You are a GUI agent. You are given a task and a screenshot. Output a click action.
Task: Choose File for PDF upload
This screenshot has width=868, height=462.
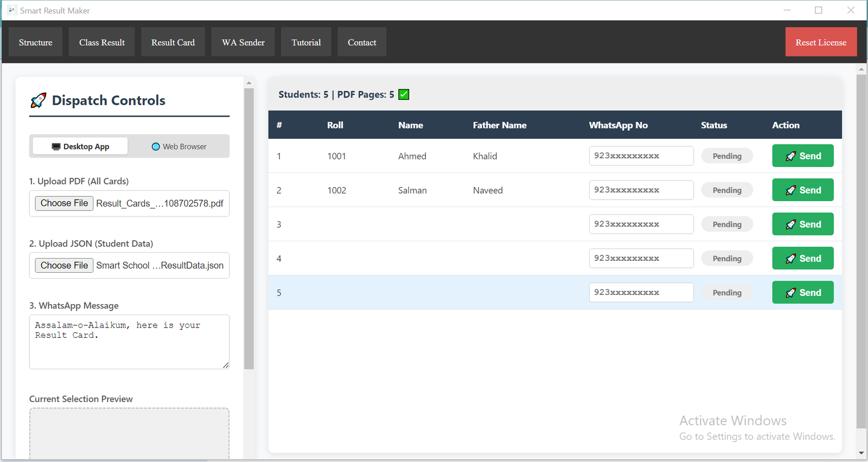[64, 203]
